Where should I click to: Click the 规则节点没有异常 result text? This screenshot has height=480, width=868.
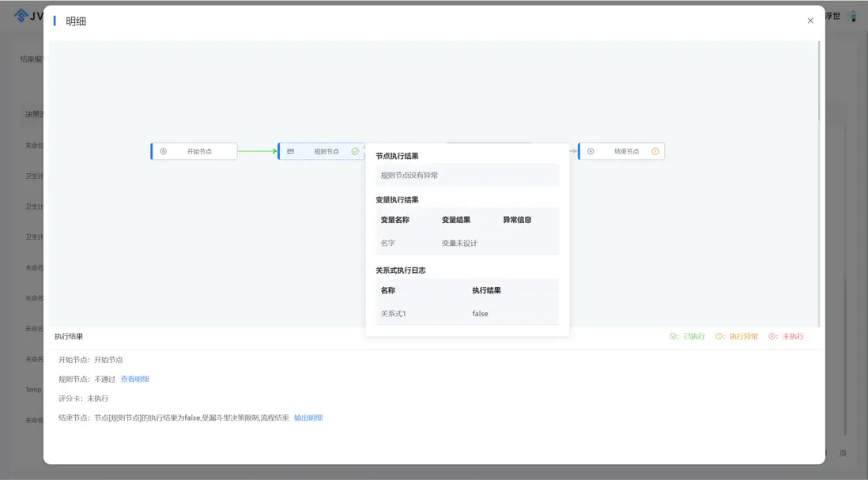[x=409, y=175]
